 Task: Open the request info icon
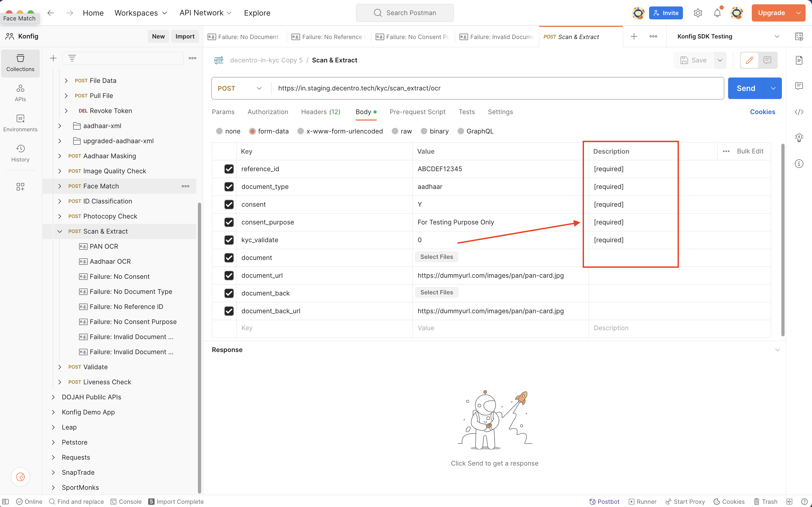point(799,163)
